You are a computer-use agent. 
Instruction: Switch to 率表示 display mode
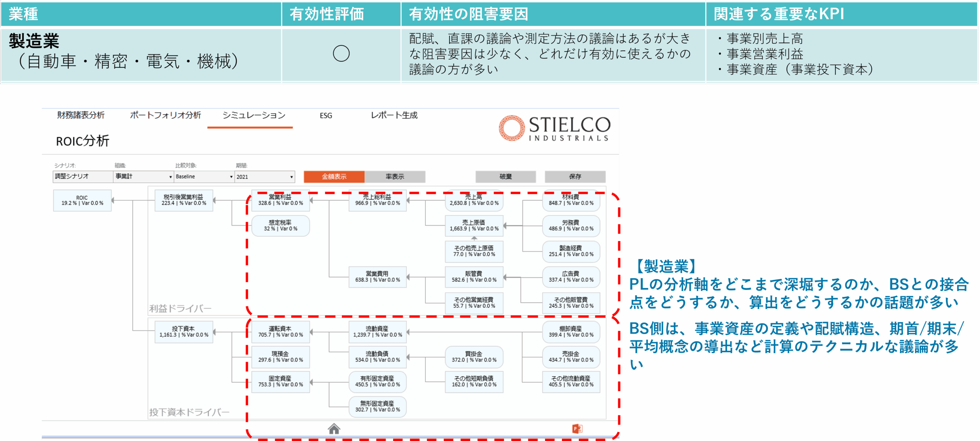click(x=395, y=176)
